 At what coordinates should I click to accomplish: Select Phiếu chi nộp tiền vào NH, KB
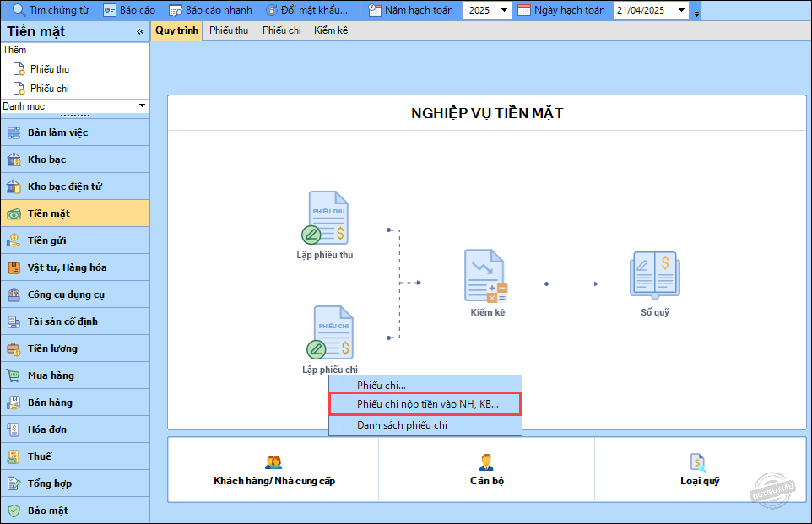tap(426, 404)
